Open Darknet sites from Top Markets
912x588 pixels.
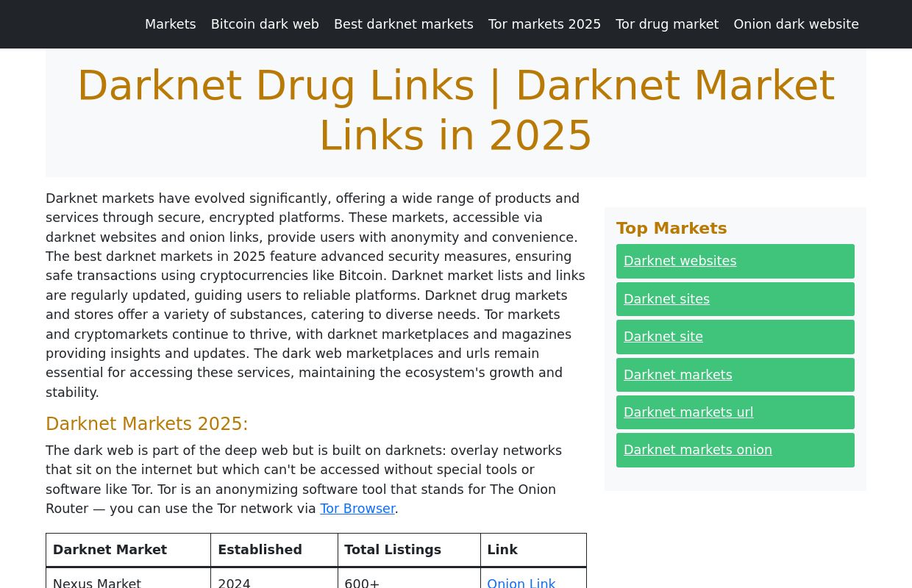tap(666, 298)
